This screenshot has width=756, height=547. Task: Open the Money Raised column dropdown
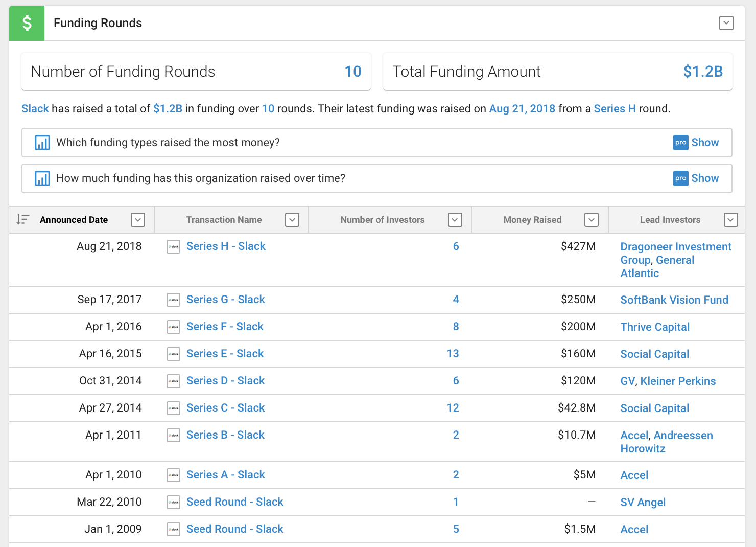point(591,220)
